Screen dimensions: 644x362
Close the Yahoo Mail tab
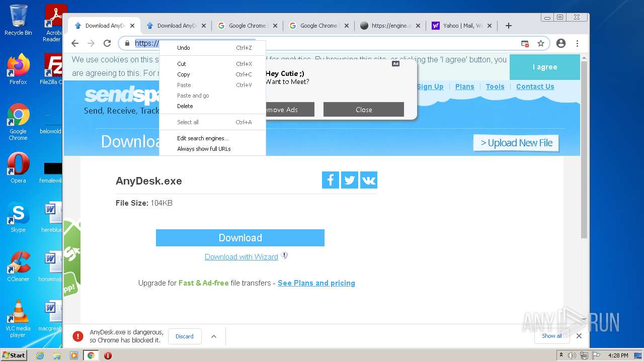490,26
